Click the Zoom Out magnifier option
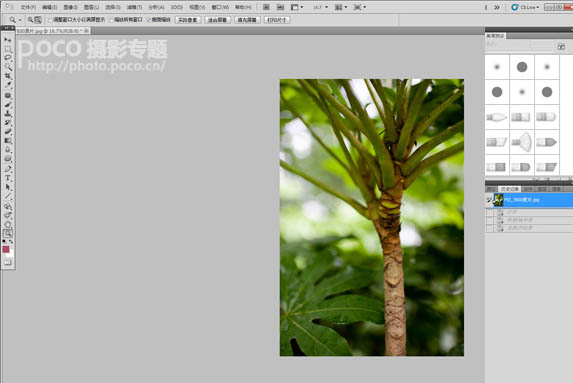 tap(38, 20)
